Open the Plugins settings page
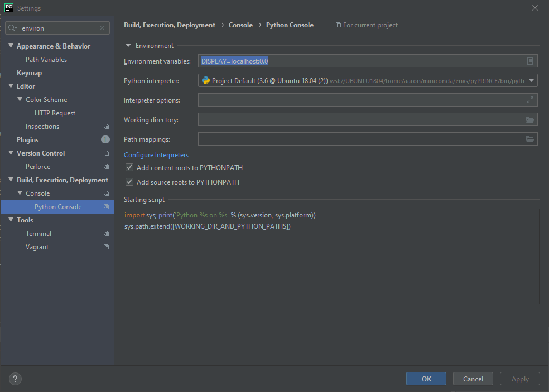Viewport: 549px width, 392px height. click(x=28, y=139)
